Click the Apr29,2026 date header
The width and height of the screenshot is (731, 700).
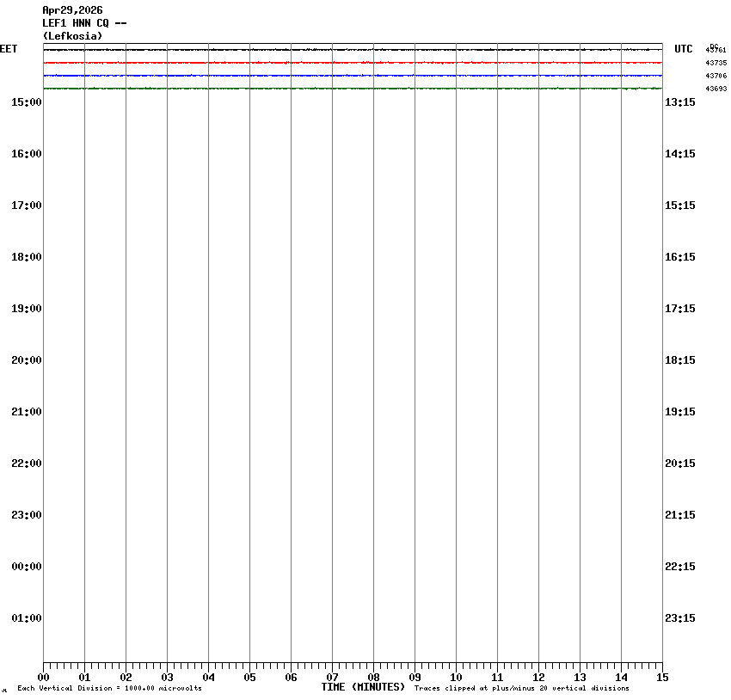click(x=72, y=10)
